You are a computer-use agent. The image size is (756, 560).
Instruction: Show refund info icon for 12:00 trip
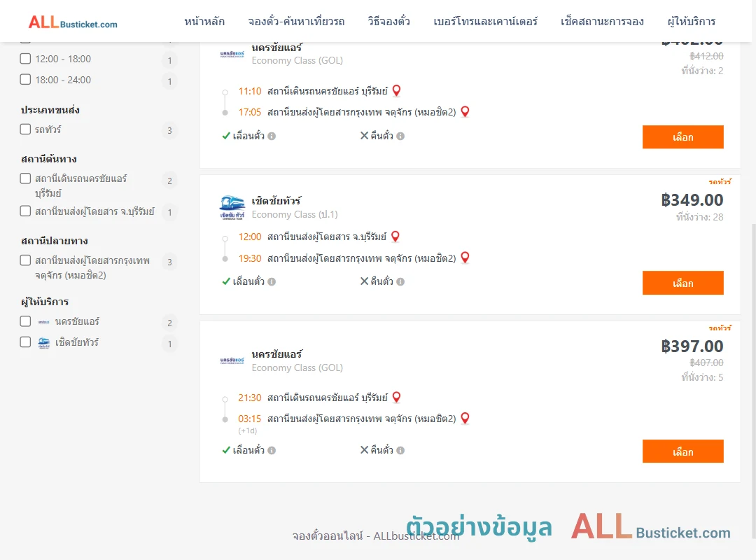(x=400, y=281)
